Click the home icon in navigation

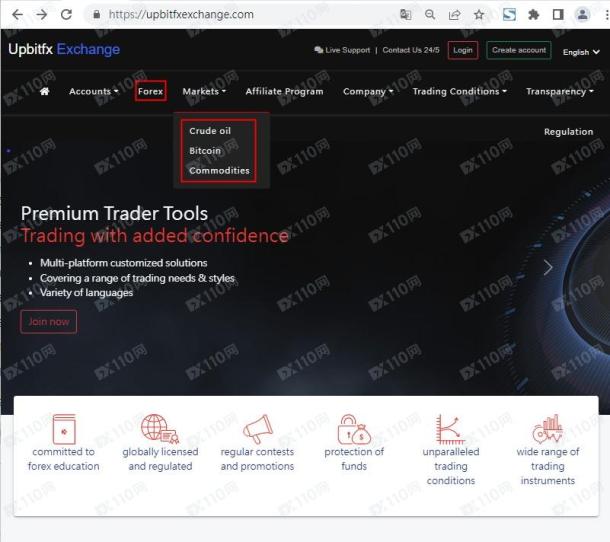coord(45,91)
